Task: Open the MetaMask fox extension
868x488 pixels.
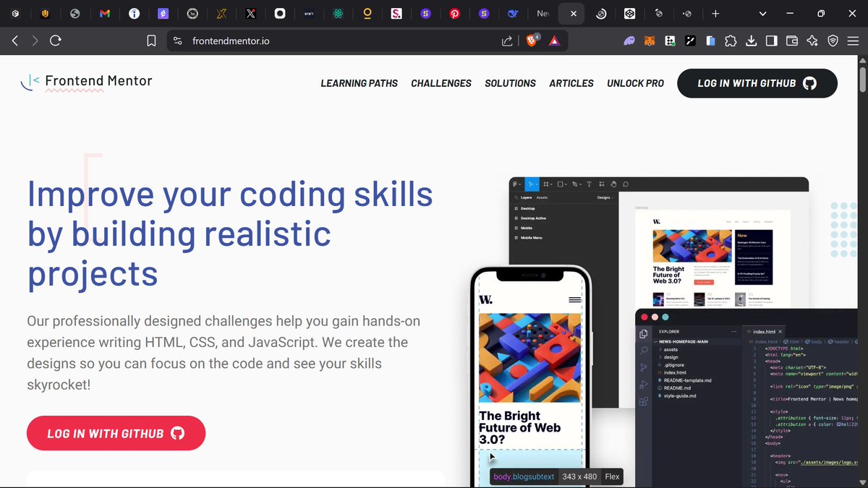Action: (650, 41)
